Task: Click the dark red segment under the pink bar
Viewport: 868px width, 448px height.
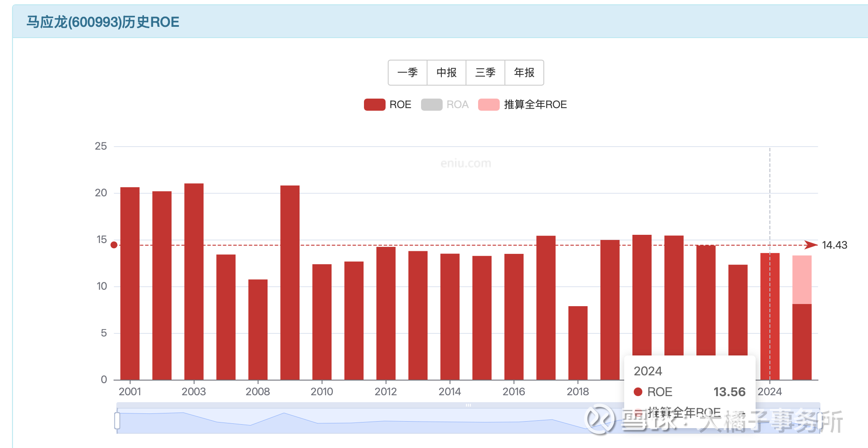Action: (801, 342)
